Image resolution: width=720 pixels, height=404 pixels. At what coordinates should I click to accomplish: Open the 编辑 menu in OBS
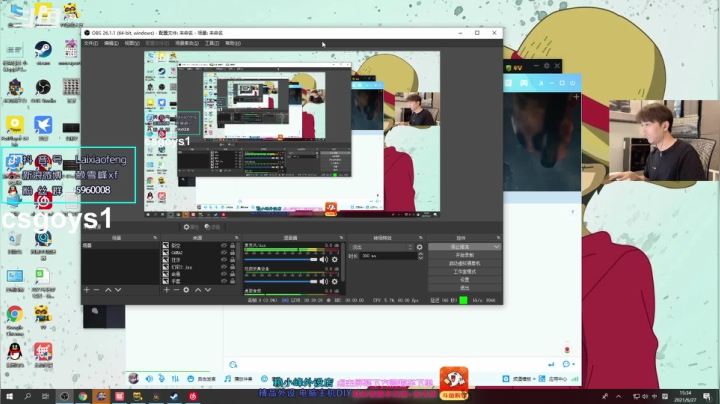coord(111,43)
